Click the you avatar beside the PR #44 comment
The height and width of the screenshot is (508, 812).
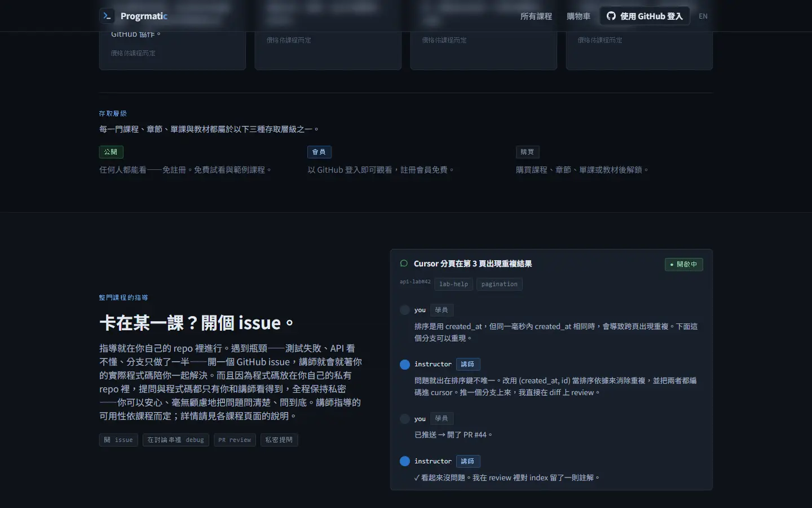[405, 419]
